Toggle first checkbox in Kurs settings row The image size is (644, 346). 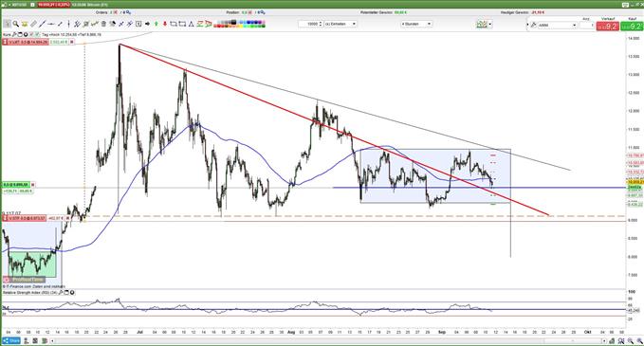coord(31,34)
